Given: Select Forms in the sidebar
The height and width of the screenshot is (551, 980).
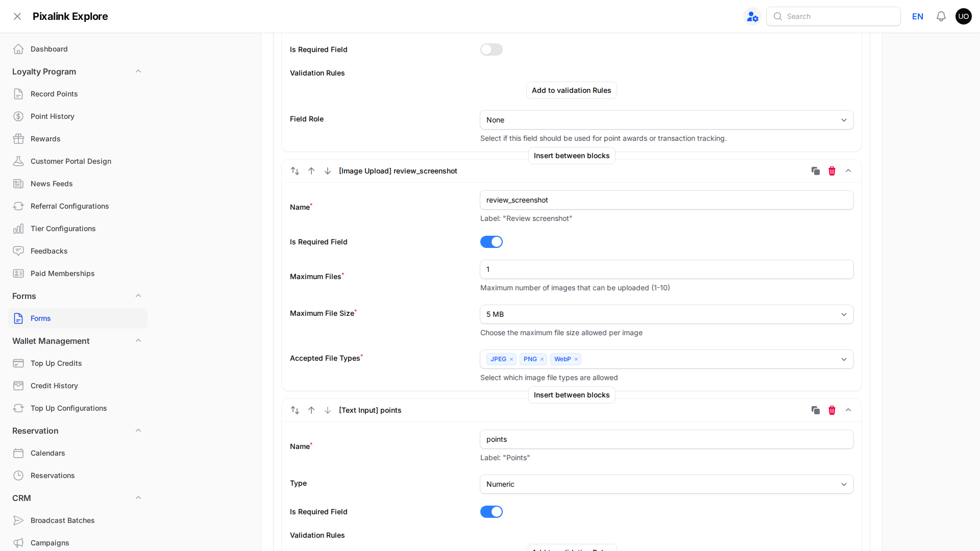Looking at the screenshot, I should 78,318.
